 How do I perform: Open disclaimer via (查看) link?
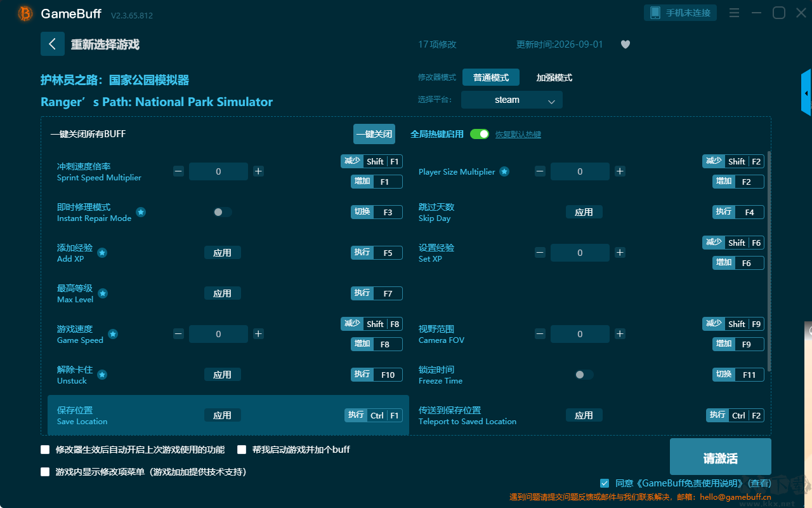[758, 484]
